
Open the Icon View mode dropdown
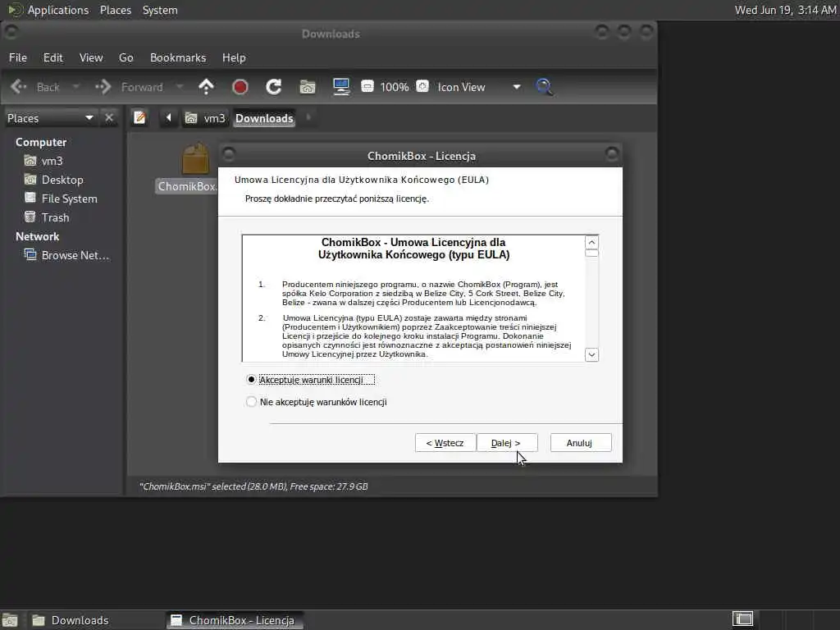coord(478,87)
